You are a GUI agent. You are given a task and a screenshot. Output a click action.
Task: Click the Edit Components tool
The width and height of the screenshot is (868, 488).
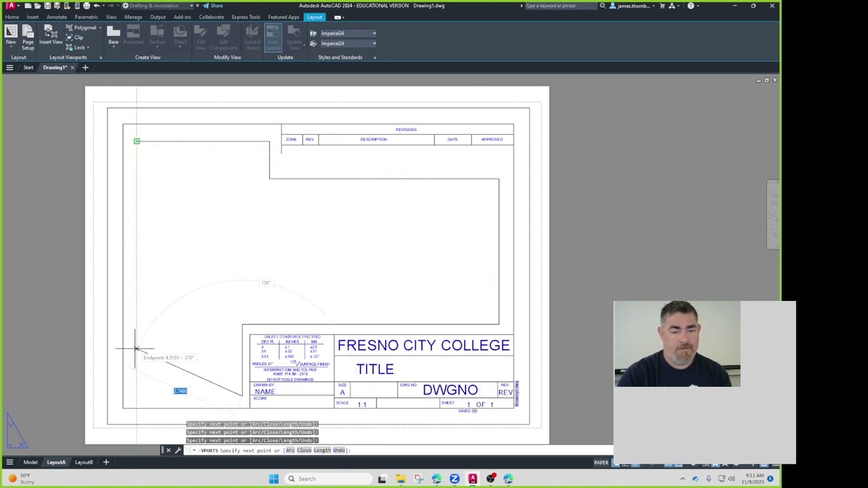click(224, 37)
